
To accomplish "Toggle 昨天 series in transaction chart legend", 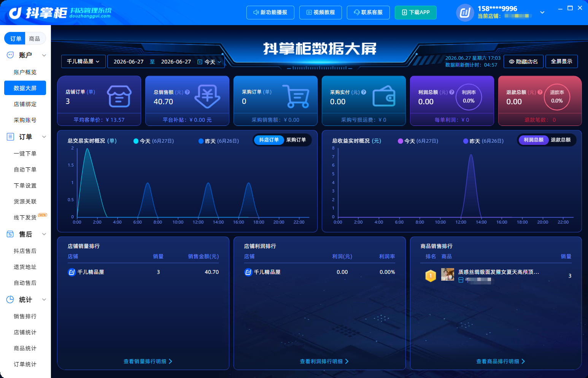I will click(x=219, y=141).
